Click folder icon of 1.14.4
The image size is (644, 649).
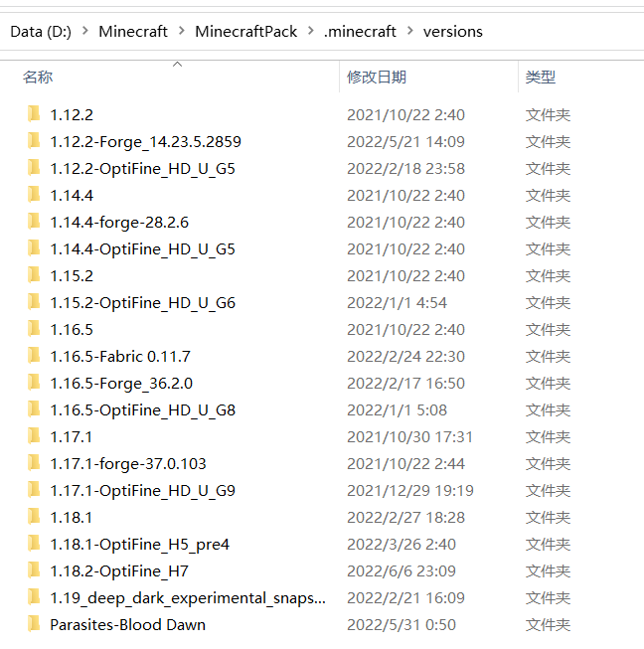(34, 195)
